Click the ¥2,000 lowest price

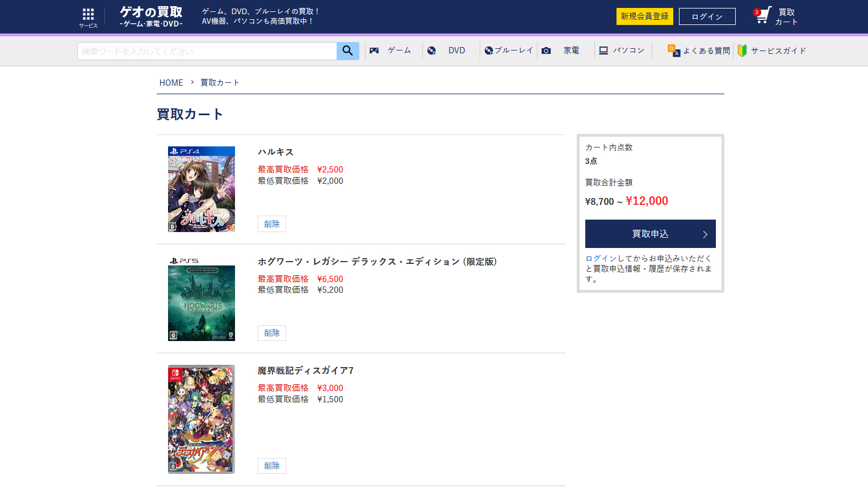pyautogui.click(x=330, y=181)
